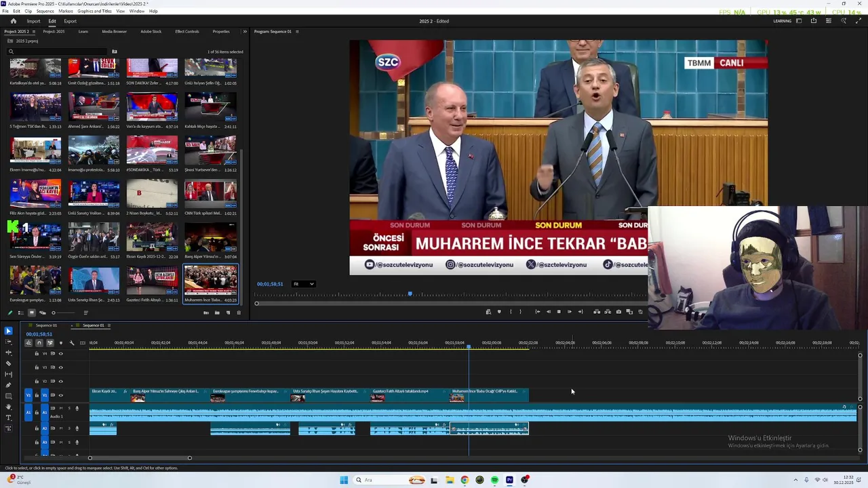Open the Markers menu
The width and height of the screenshot is (868, 488).
(x=66, y=11)
